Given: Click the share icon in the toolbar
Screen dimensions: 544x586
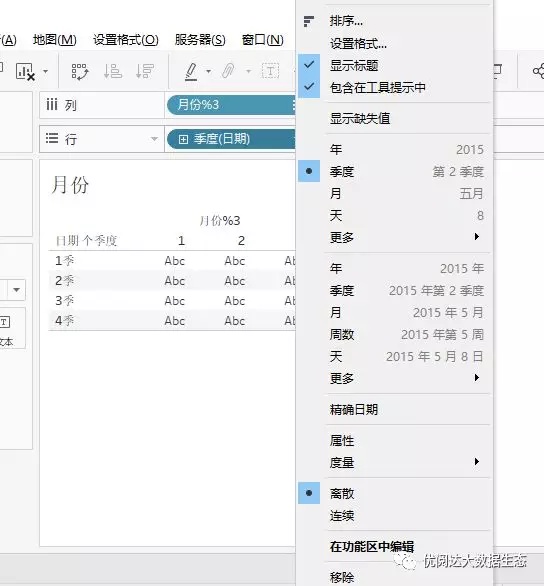Looking at the screenshot, I should pos(538,71).
